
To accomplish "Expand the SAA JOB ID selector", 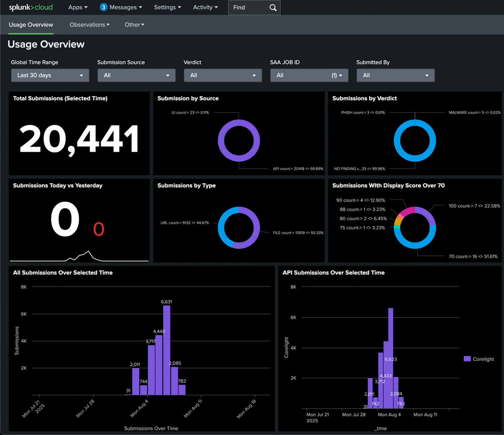I will 309,75.
